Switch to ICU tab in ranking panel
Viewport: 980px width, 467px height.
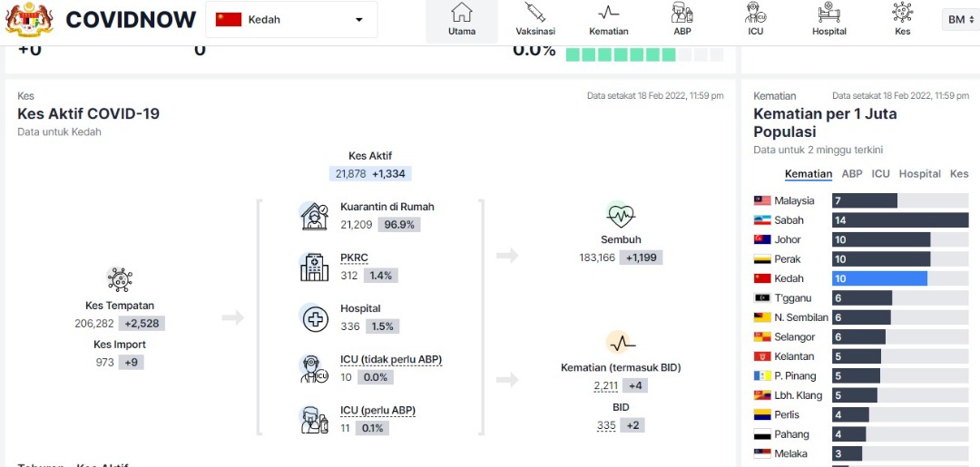[x=880, y=174]
